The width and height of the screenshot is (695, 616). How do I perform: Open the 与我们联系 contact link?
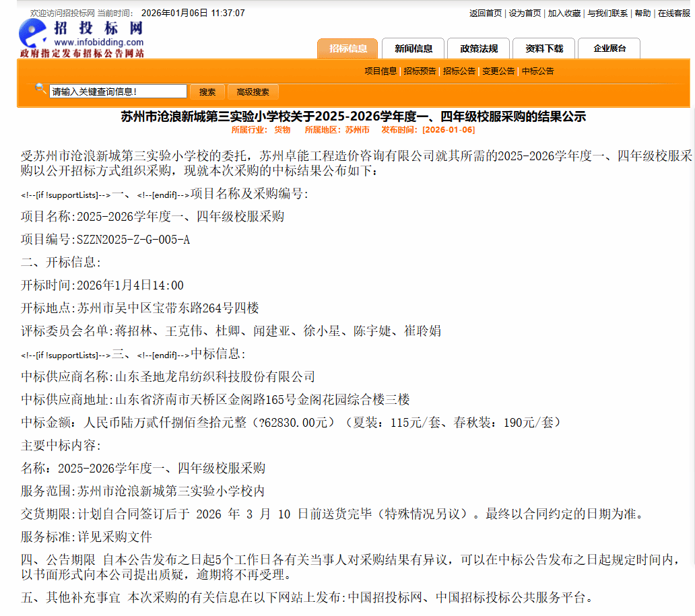point(607,13)
